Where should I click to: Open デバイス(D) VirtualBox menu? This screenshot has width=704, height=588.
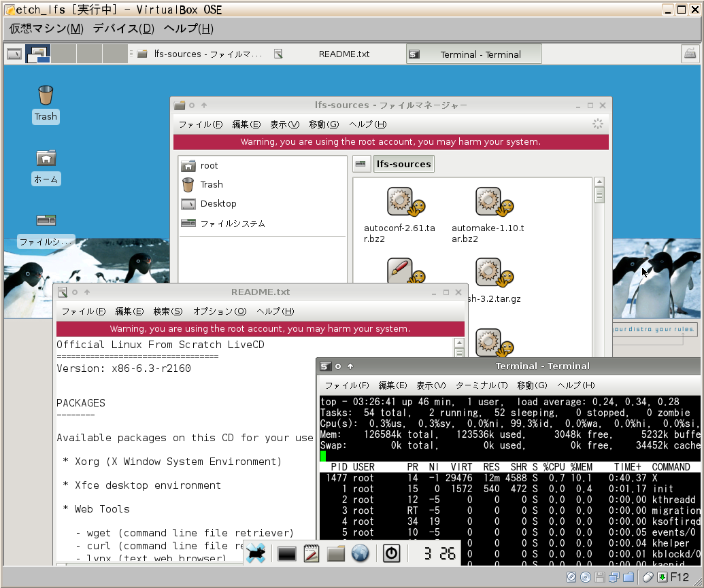tap(124, 29)
